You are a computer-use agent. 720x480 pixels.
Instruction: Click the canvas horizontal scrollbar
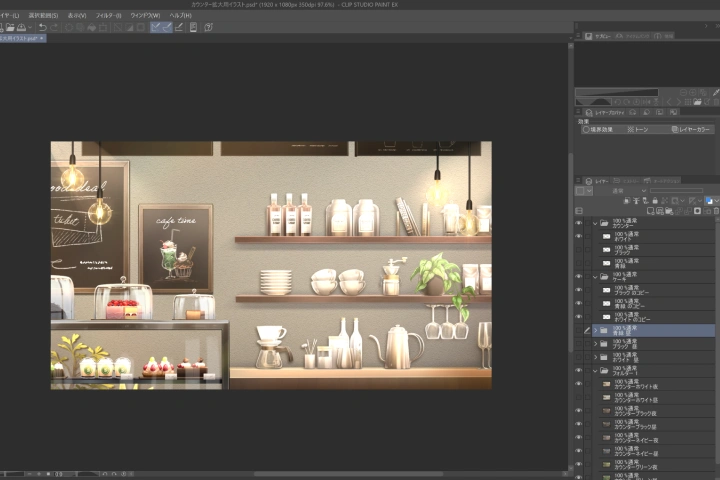pyautogui.click(x=349, y=474)
